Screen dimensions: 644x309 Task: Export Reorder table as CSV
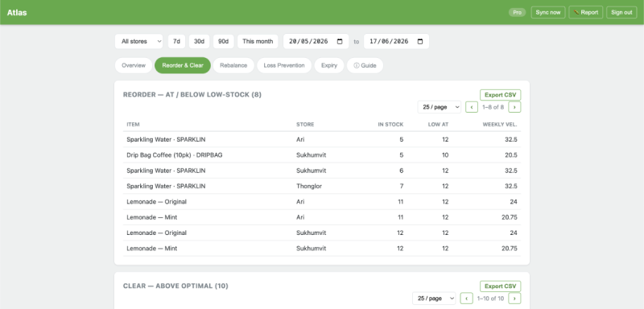(x=500, y=95)
